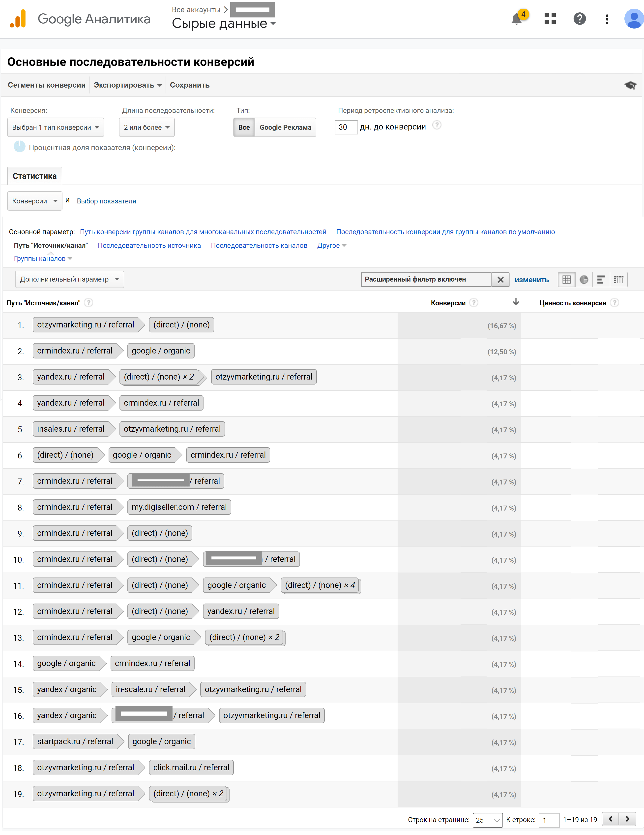644x835 pixels.
Task: Select the Google Реклама type toggle
Action: [285, 127]
